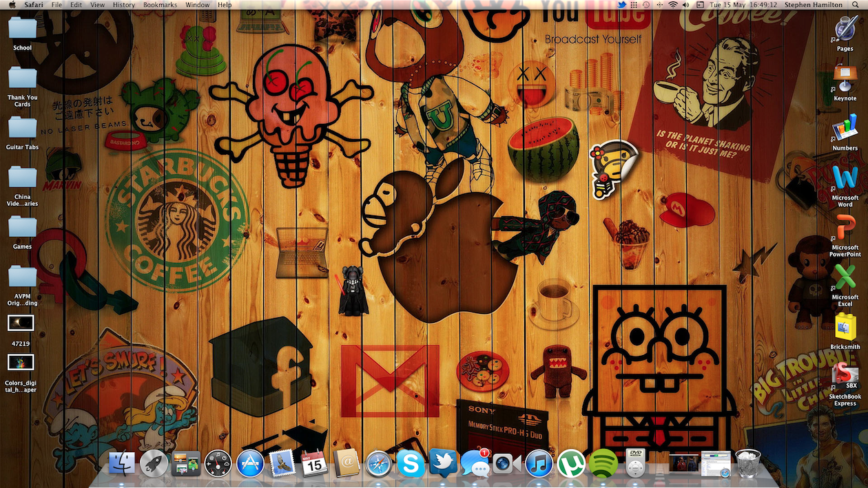Click the Spotlight search magnifier
Screen dimensions: 868x488
pos(856,5)
